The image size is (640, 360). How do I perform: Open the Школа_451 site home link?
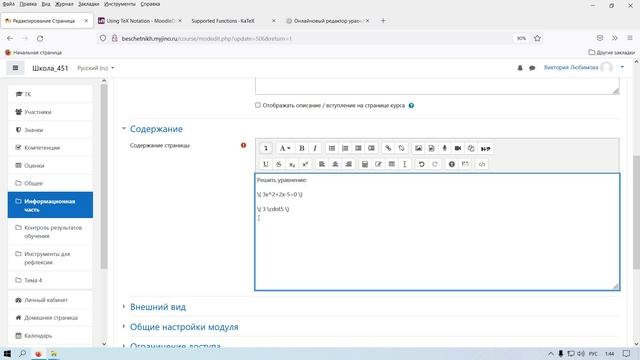click(50, 68)
